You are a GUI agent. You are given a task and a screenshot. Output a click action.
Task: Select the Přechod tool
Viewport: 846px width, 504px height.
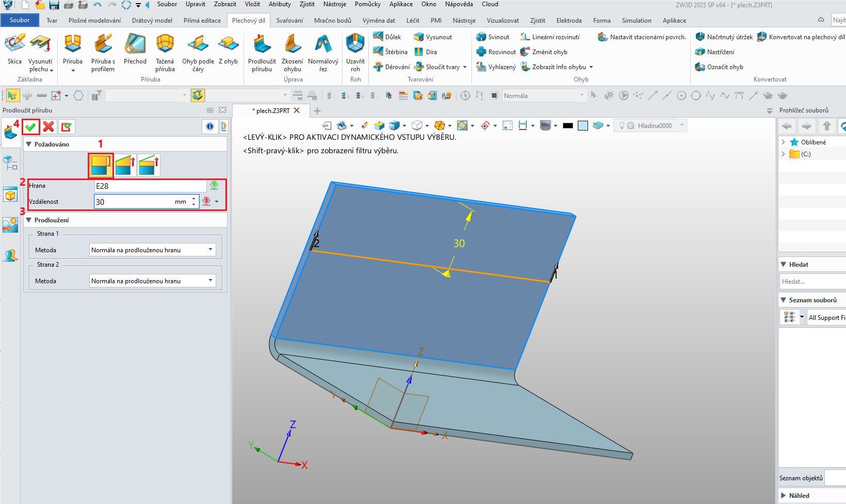pos(135,50)
